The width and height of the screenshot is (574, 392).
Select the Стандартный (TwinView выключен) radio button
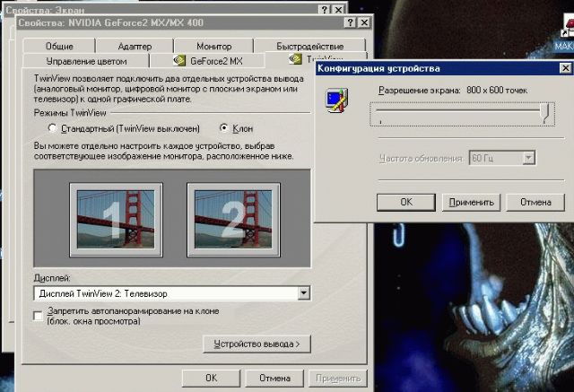point(52,128)
